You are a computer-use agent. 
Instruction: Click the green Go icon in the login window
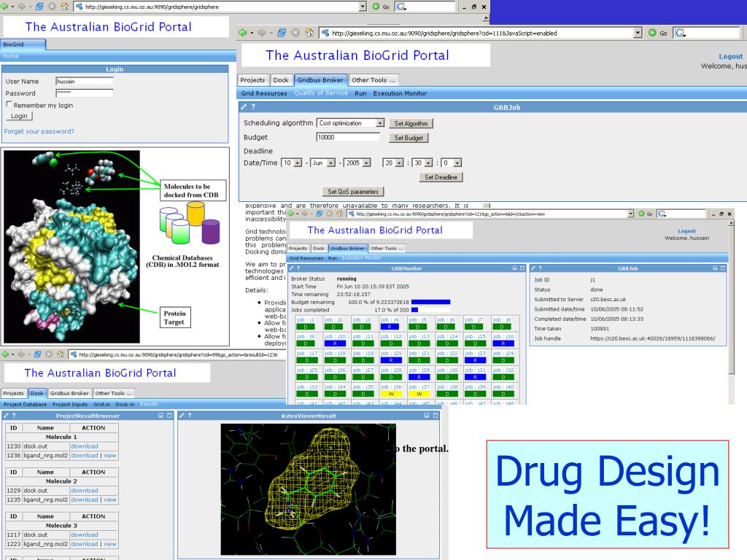(x=376, y=7)
